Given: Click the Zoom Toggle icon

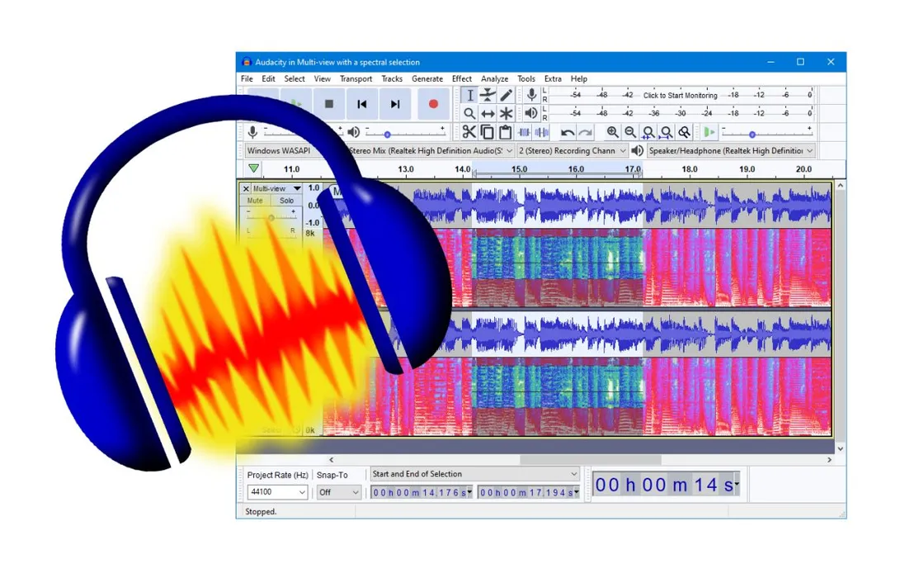Looking at the screenshot, I should (684, 133).
